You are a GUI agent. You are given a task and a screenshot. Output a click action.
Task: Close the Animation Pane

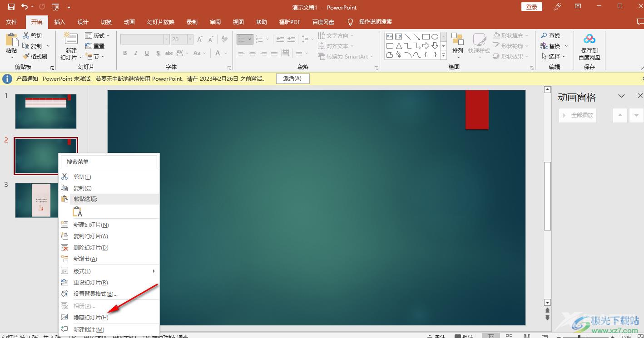pos(640,96)
